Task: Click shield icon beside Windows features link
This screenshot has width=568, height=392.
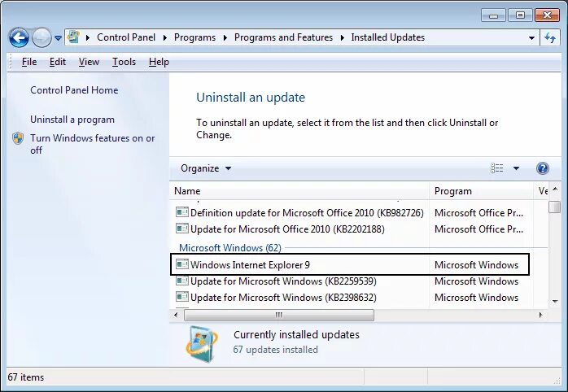Action: click(x=18, y=138)
